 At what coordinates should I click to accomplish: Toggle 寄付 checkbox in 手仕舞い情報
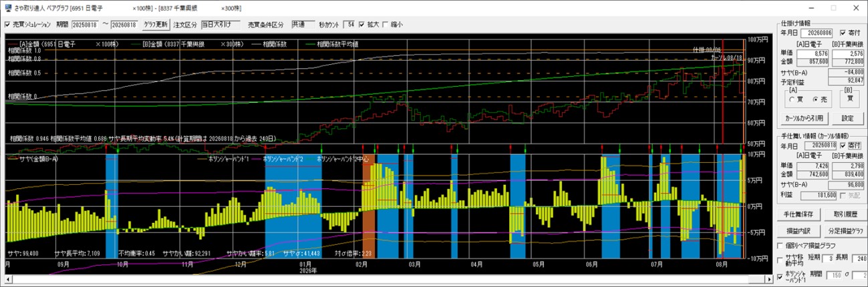(x=843, y=144)
